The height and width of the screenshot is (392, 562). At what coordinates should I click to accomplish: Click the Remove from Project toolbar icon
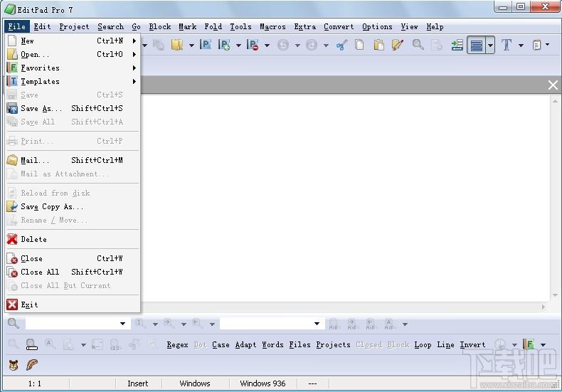pos(253,45)
